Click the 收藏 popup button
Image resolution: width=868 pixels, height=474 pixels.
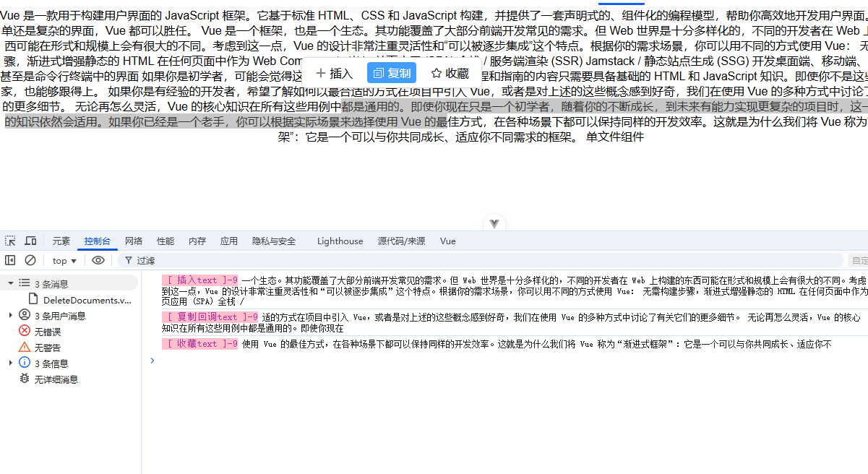450,73
